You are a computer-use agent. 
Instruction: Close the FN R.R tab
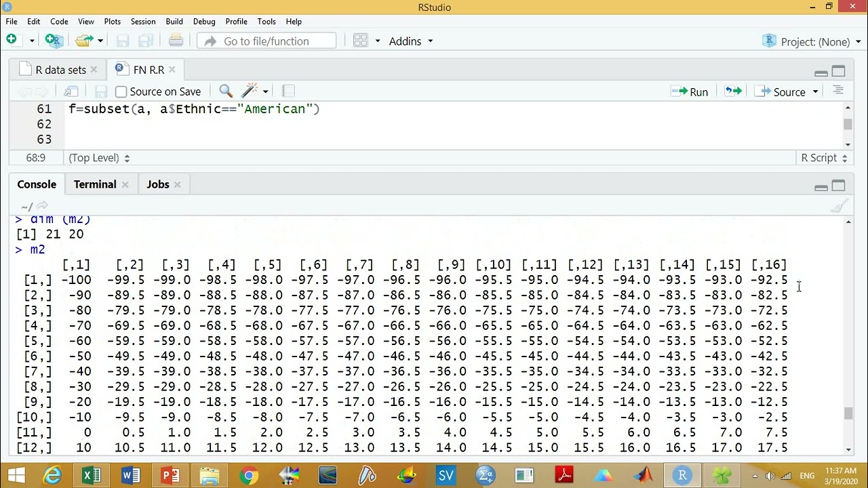[x=172, y=70]
